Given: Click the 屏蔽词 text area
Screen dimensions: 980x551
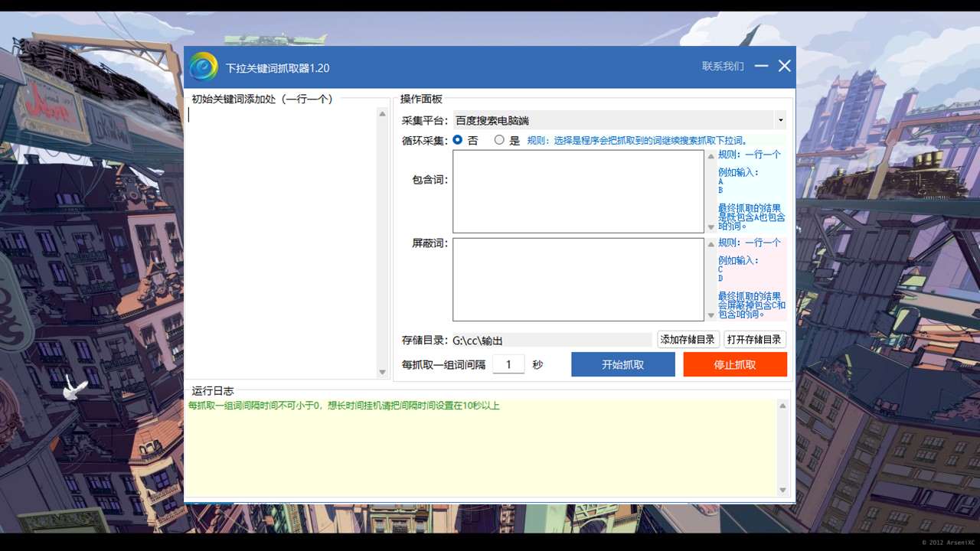Looking at the screenshot, I should (578, 279).
